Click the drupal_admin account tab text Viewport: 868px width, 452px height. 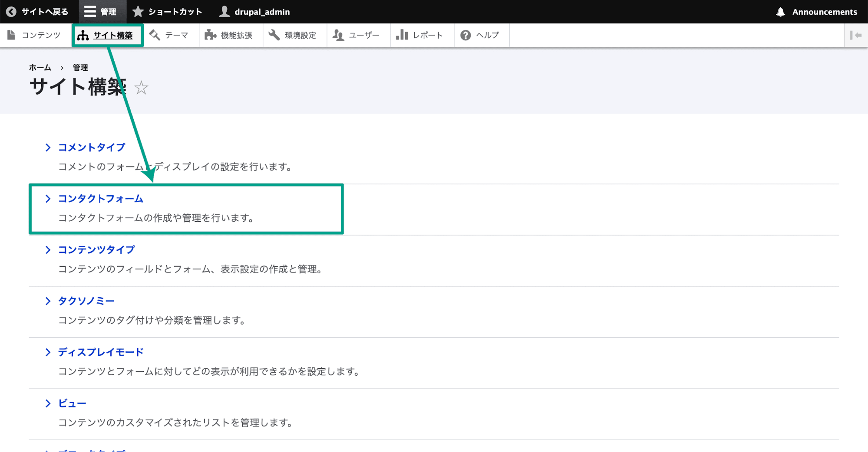(262, 12)
